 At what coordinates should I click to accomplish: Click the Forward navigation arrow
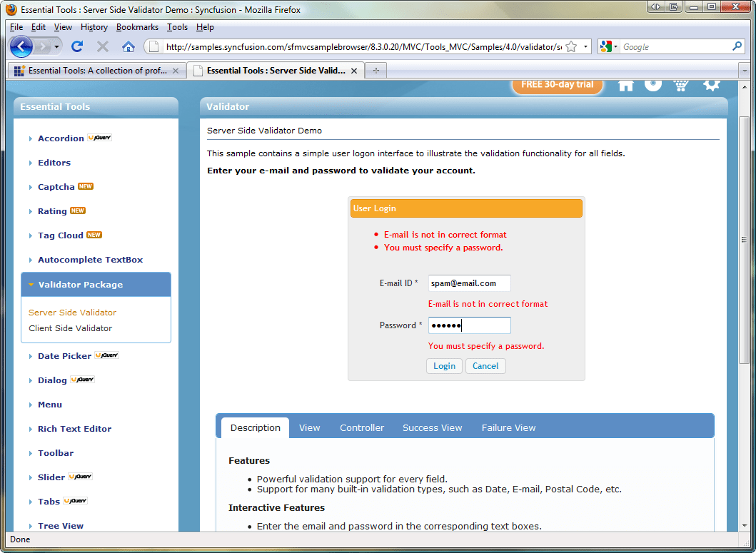click(x=43, y=47)
